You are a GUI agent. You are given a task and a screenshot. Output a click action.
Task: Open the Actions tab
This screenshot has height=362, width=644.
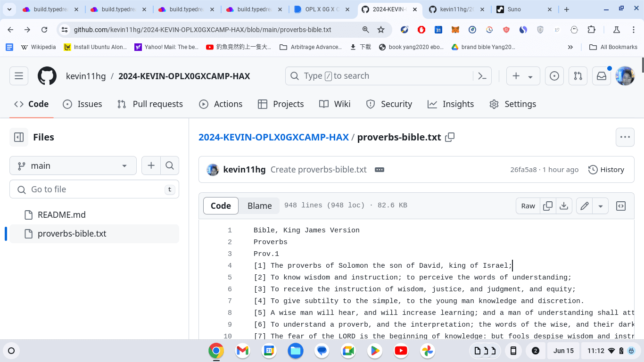(x=221, y=104)
